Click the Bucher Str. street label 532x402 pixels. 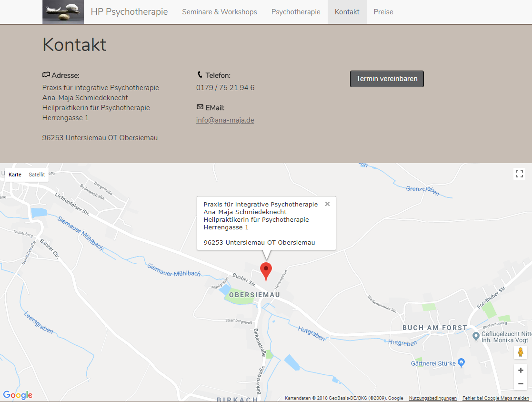pos(244,279)
